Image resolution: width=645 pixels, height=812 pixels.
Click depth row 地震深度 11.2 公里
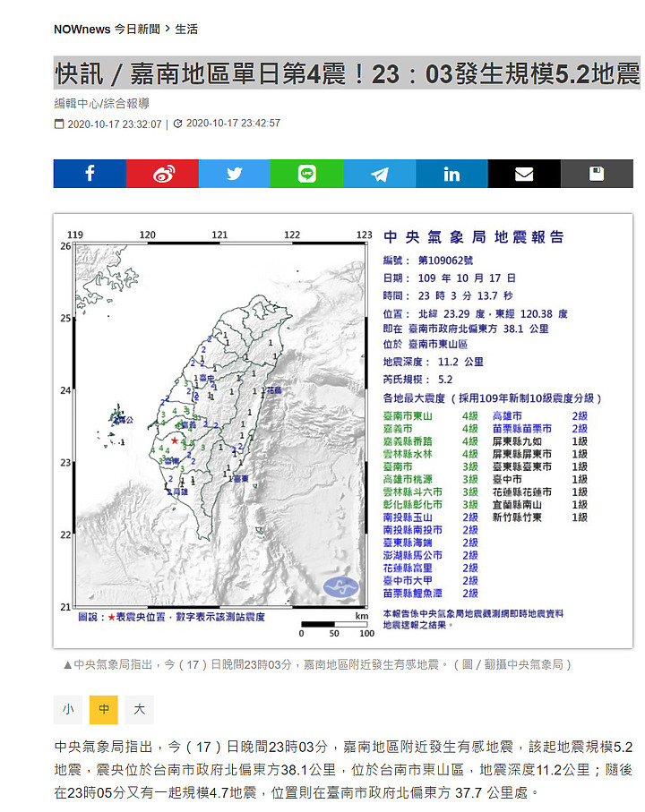pos(433,362)
